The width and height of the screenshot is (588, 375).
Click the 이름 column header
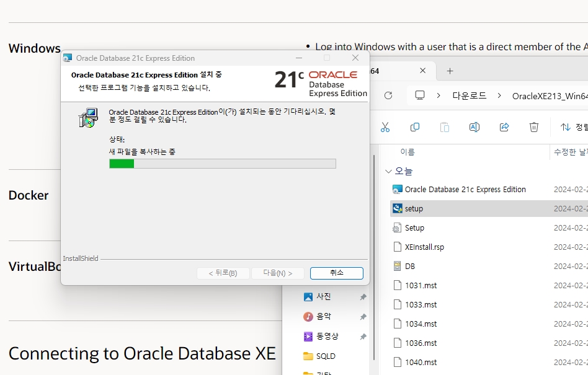point(408,152)
